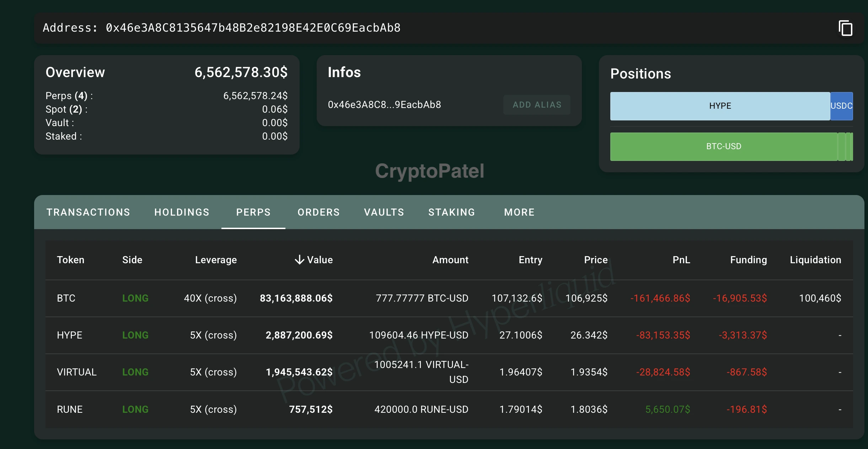The height and width of the screenshot is (449, 868).
Task: Click HYPE funding -3,313.37$
Action: point(743,335)
